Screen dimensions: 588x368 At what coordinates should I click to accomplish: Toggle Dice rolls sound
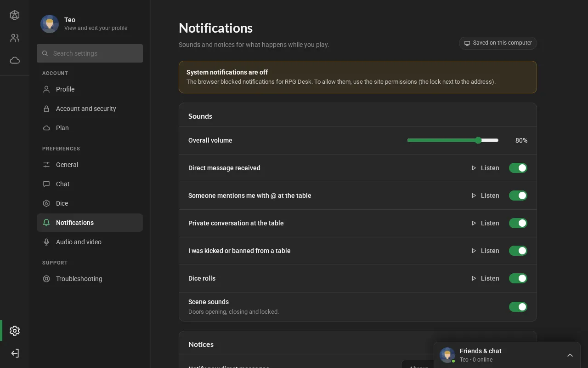(x=518, y=278)
